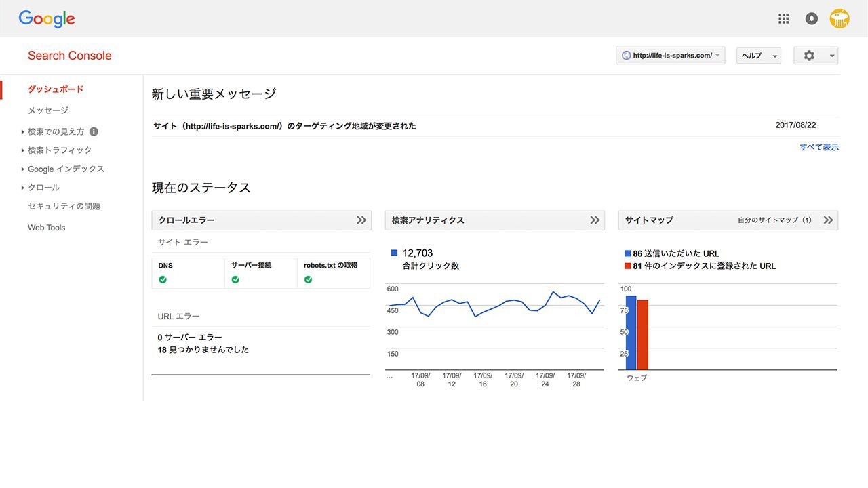This screenshot has width=868, height=488.
Task: Open the settings gear menu
Action: click(816, 56)
